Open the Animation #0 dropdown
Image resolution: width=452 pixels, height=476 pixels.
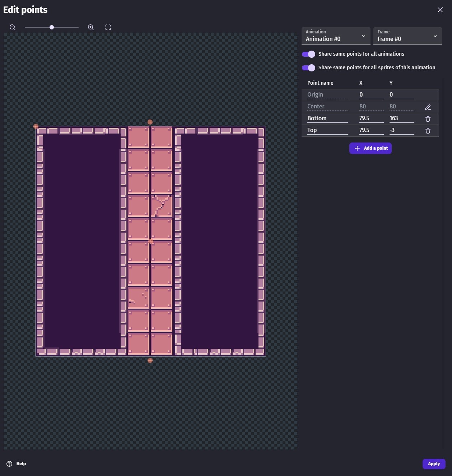tap(336, 36)
